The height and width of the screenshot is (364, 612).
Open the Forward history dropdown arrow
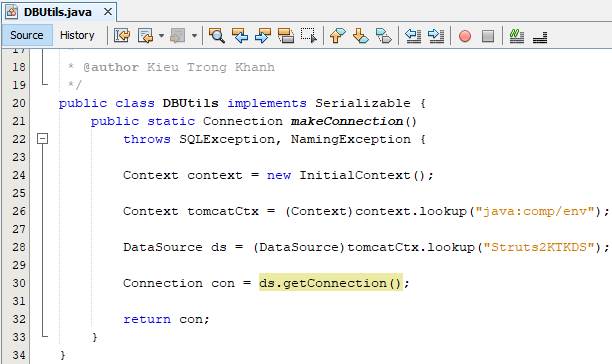click(194, 36)
